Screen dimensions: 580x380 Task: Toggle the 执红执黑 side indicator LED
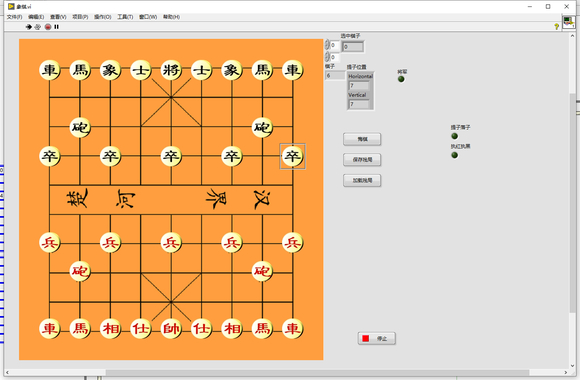(x=455, y=155)
